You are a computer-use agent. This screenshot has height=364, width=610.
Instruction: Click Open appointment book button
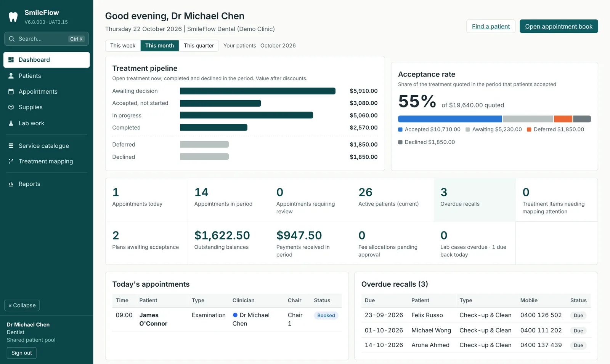click(x=559, y=26)
